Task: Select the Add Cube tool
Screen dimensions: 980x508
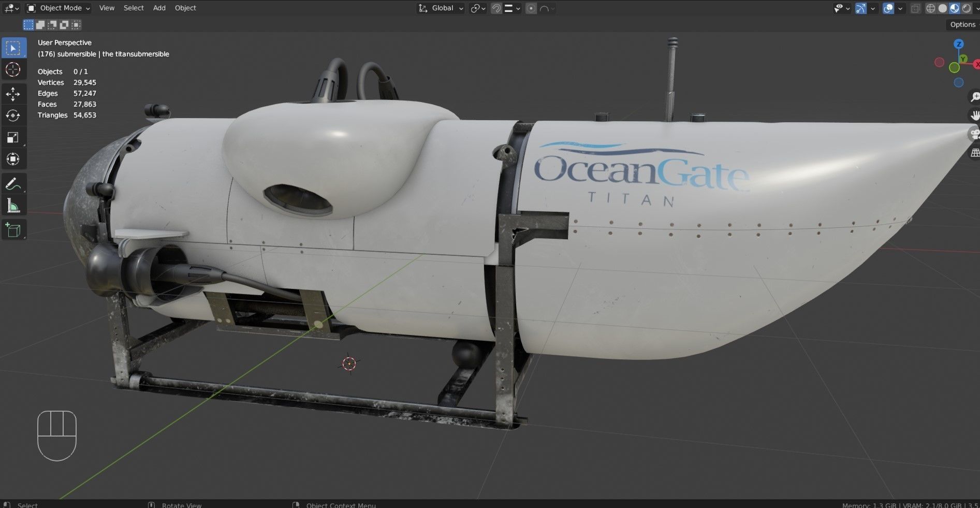Action: click(x=13, y=230)
